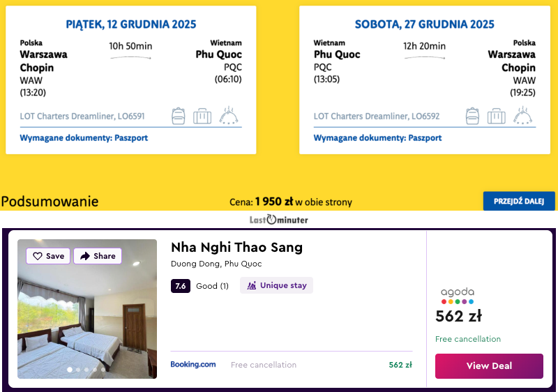Click meal service icon on LO6591 flight
The width and height of the screenshot is (558, 392).
click(229, 116)
